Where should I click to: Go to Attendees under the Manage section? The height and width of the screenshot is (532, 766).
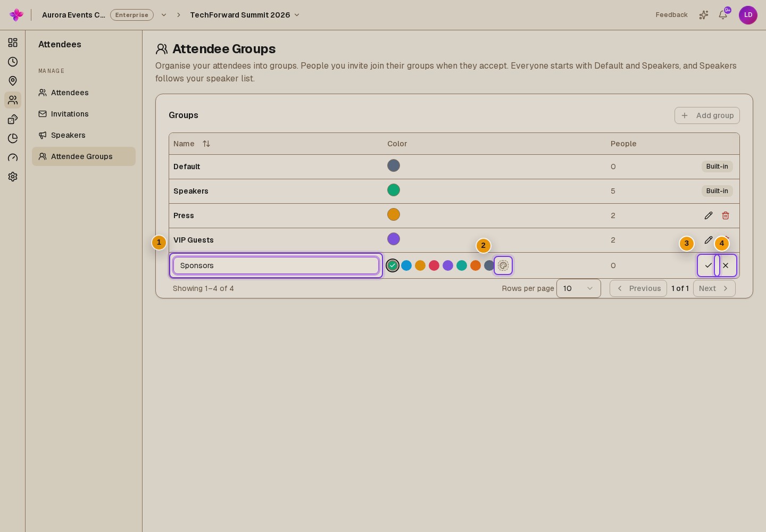(84, 93)
